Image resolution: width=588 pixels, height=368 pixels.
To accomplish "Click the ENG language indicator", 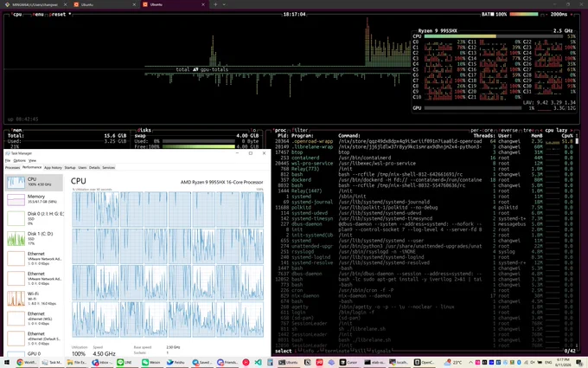I will 548,362.
